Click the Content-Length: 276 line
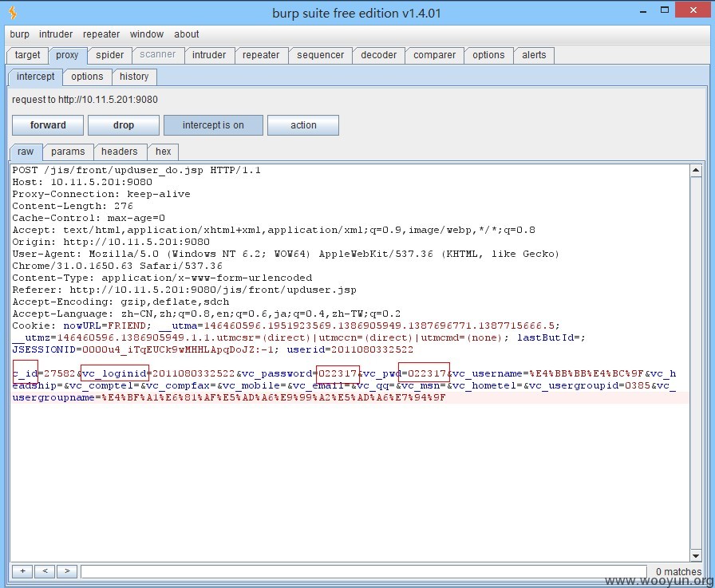 tap(73, 206)
